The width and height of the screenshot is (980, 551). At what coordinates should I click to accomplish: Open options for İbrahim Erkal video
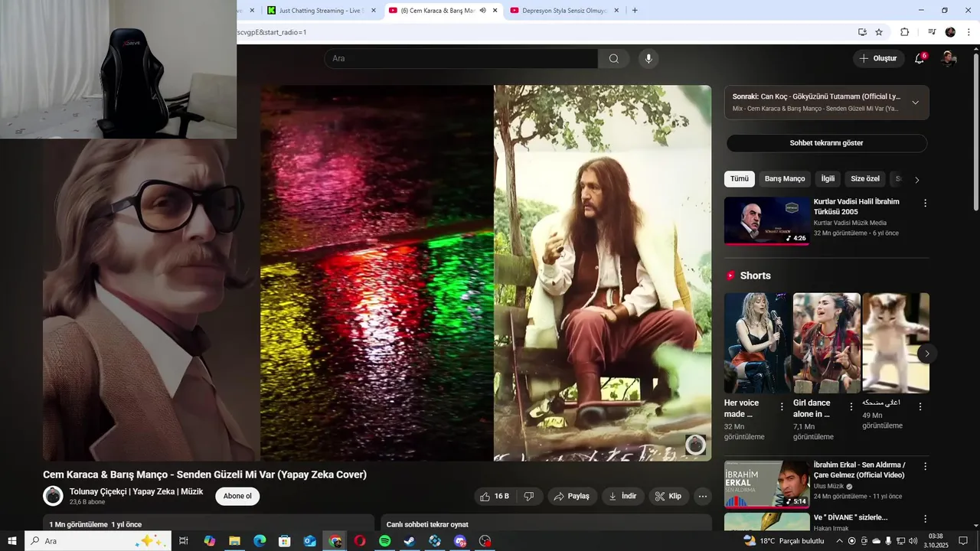tap(925, 467)
